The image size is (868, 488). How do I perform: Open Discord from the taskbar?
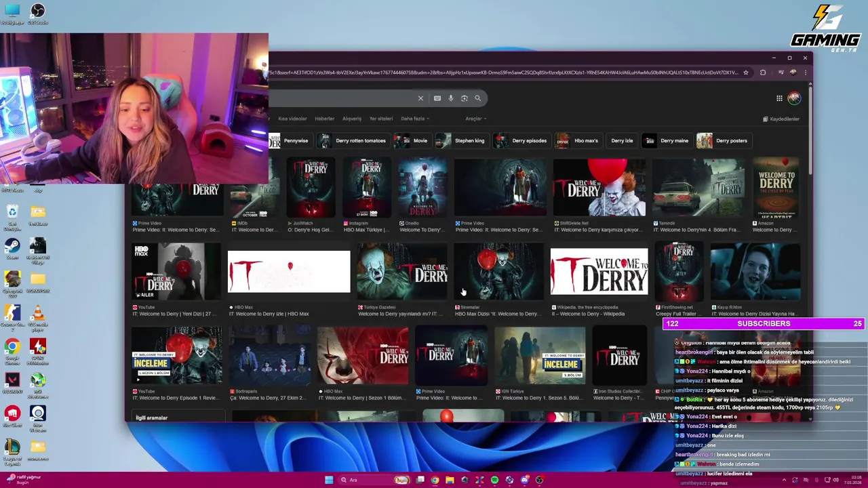pos(525,480)
